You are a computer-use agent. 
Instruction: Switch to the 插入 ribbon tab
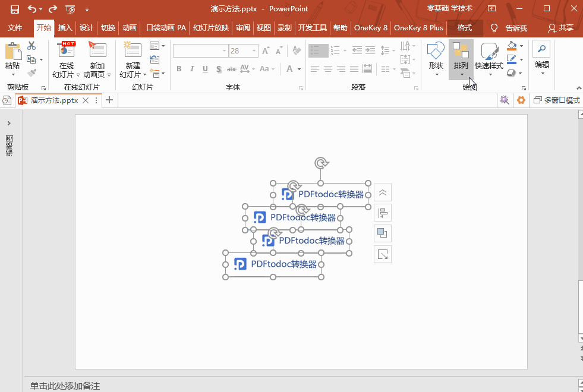pyautogui.click(x=65, y=28)
